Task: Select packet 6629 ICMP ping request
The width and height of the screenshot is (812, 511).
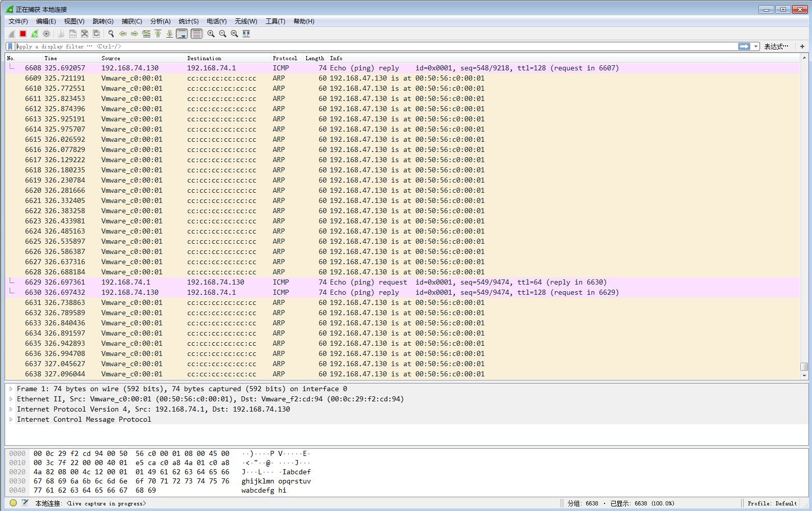Action: [x=403, y=282]
